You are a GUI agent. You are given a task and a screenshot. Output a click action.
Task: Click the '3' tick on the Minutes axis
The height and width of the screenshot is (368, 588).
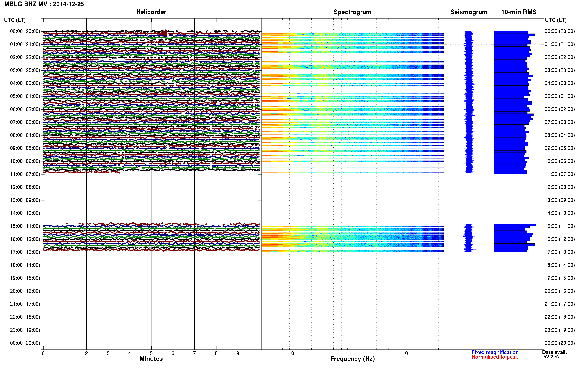[108, 353]
